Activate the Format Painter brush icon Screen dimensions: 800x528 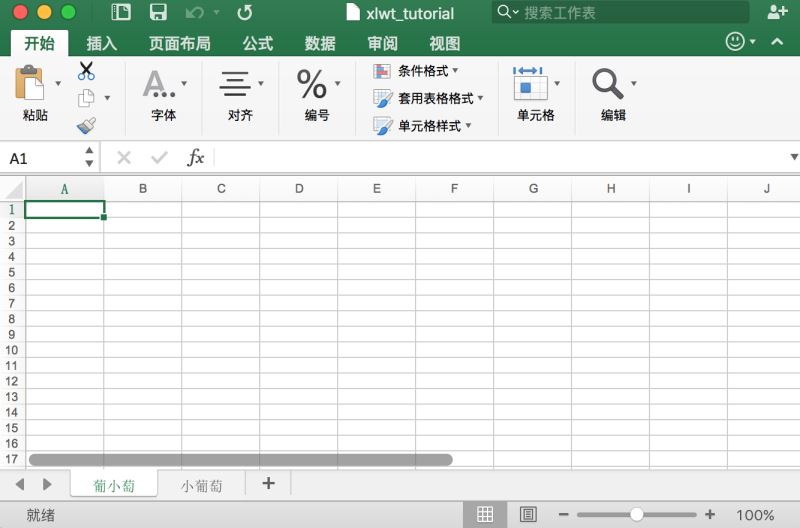(86, 125)
